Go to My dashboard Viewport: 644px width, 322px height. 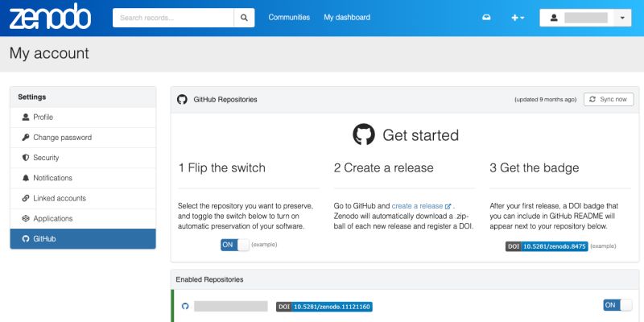coord(347,17)
